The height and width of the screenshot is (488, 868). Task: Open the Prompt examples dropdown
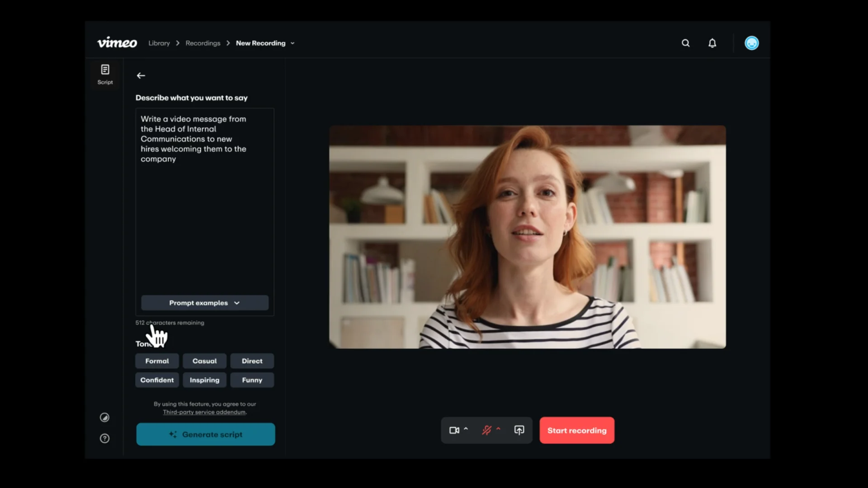[205, 303]
